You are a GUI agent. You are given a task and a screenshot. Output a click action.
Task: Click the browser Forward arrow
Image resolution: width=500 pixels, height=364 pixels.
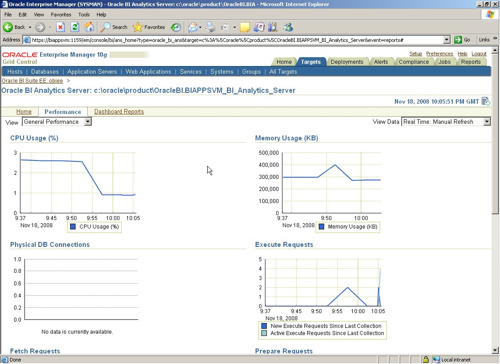pos(40,27)
